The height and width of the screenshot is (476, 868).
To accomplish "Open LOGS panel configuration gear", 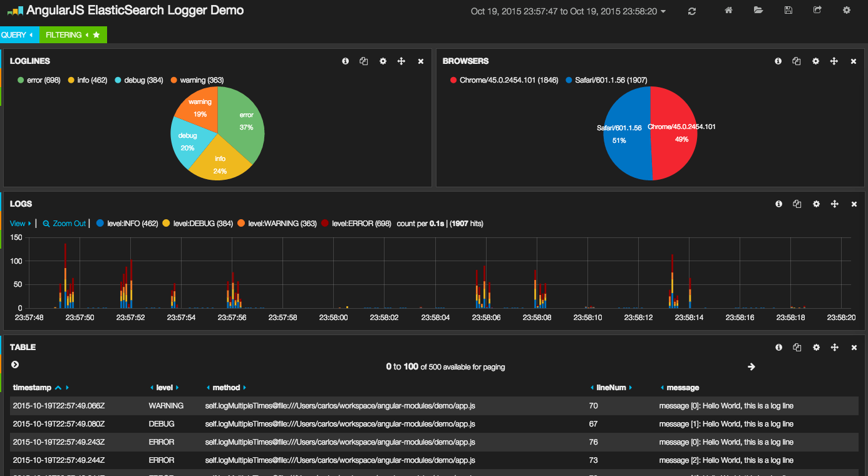I will click(x=816, y=204).
